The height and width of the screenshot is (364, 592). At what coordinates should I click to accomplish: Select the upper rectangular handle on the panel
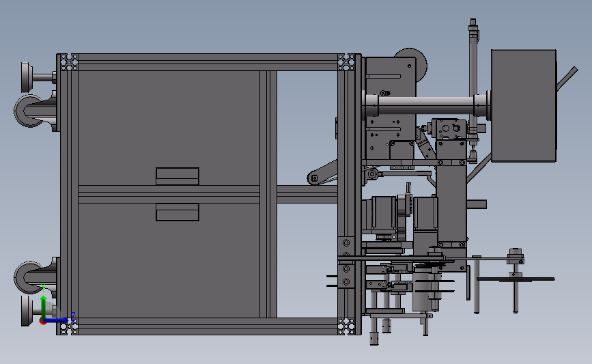pos(178,176)
